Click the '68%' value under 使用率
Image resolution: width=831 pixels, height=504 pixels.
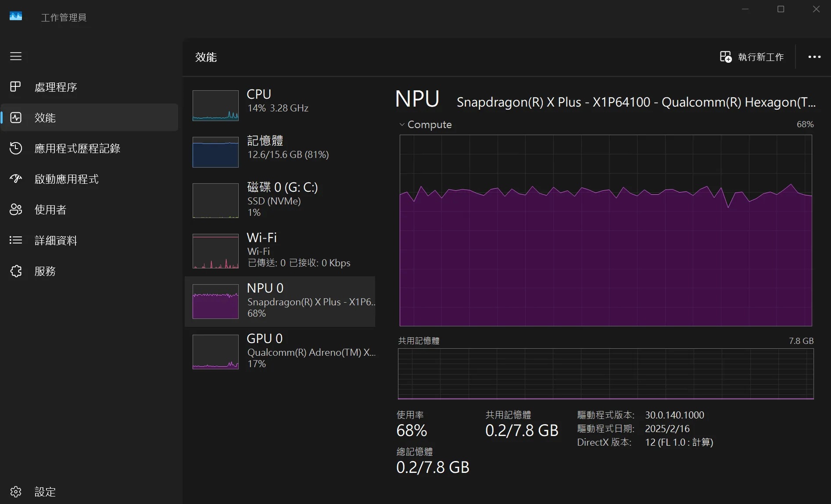point(412,430)
